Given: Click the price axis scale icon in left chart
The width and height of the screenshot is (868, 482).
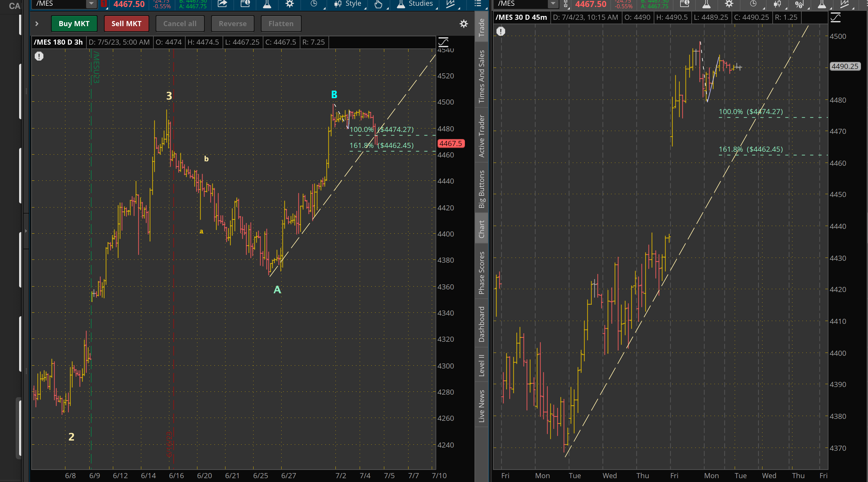Looking at the screenshot, I should click(443, 42).
